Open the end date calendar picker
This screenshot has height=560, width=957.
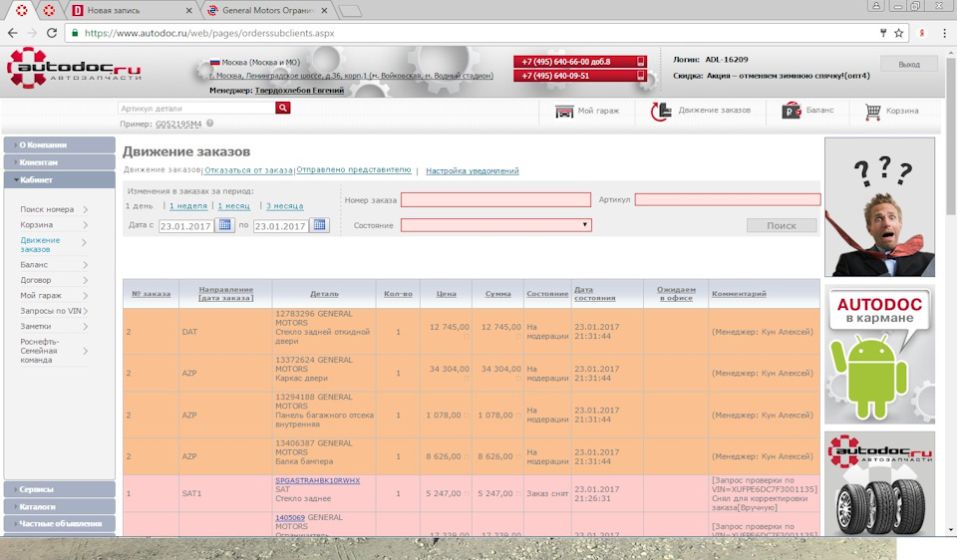click(x=319, y=225)
